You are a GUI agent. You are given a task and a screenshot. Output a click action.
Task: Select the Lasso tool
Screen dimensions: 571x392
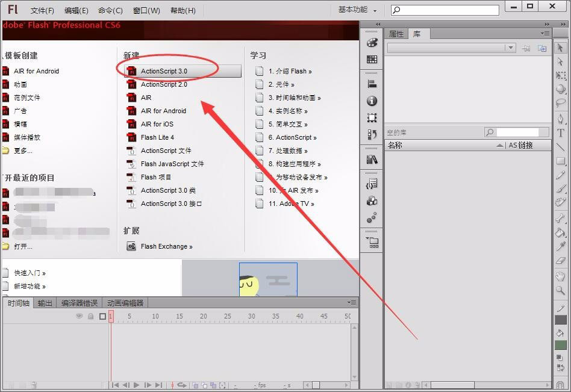click(560, 103)
